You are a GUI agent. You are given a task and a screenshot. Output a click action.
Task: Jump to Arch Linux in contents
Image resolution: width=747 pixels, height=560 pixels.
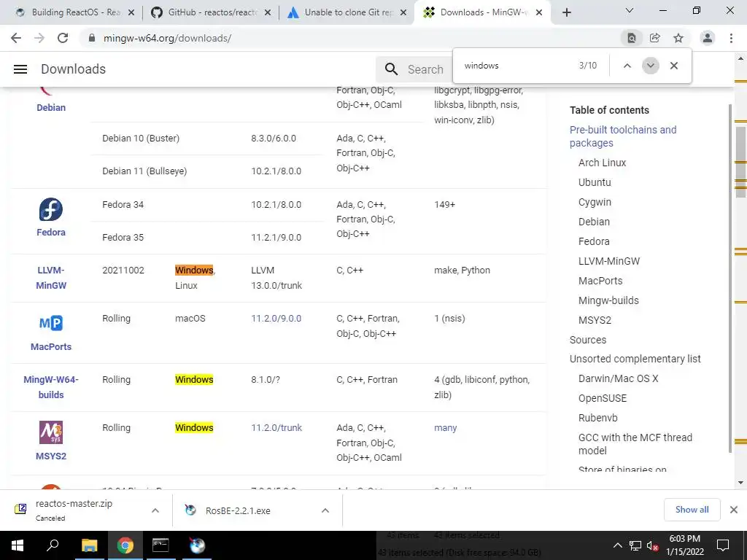click(x=602, y=163)
